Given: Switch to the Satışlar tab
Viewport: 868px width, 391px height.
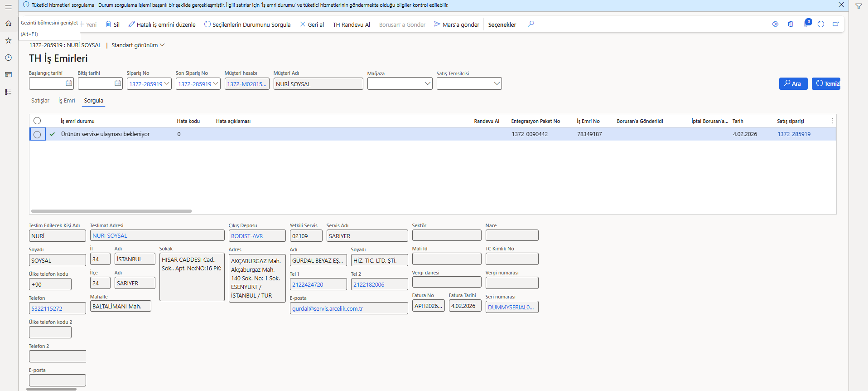Looking at the screenshot, I should coord(40,101).
